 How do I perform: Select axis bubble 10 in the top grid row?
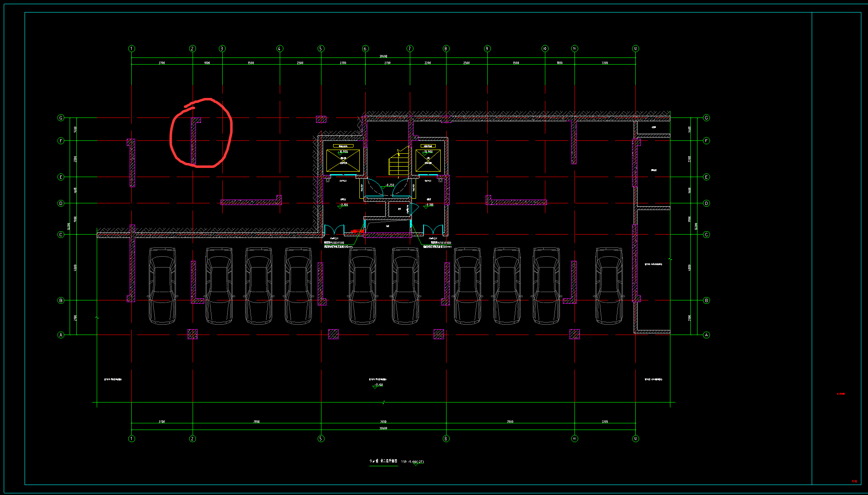click(x=545, y=49)
